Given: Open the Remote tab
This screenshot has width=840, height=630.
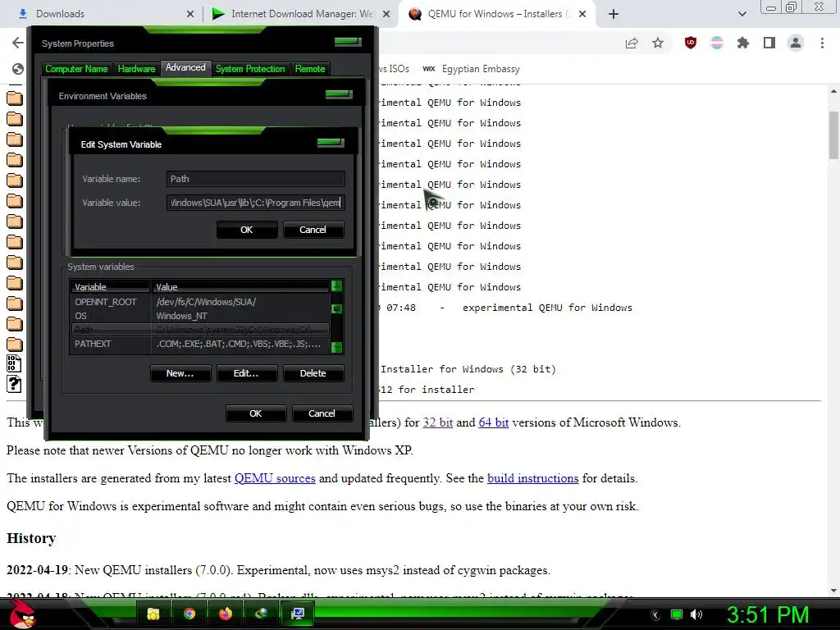Looking at the screenshot, I should tap(310, 69).
